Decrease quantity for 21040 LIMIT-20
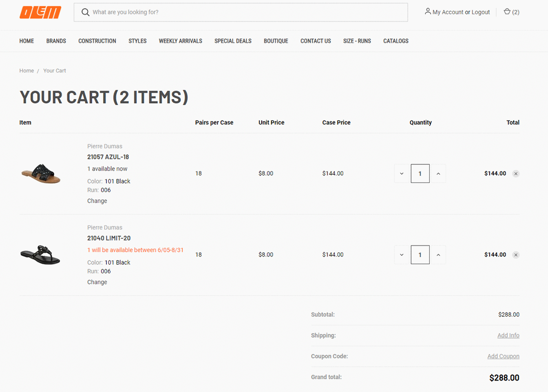The width and height of the screenshot is (548, 392). pos(401,255)
